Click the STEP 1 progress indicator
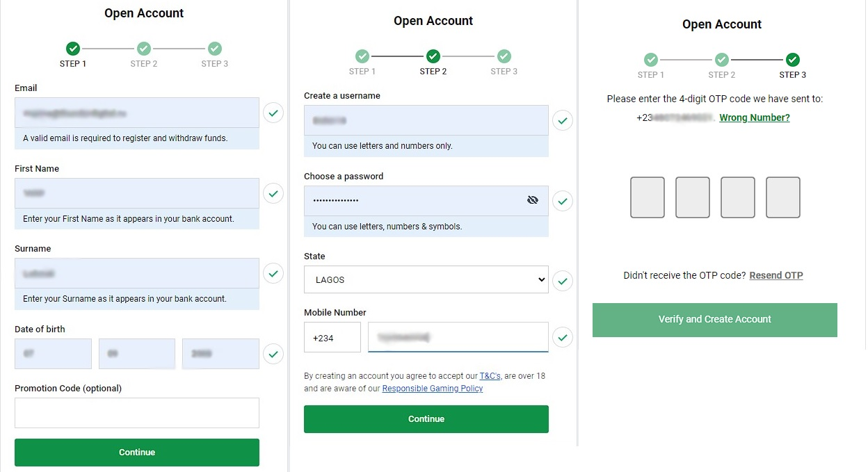Viewport: 868px width, 472px height. tap(73, 49)
